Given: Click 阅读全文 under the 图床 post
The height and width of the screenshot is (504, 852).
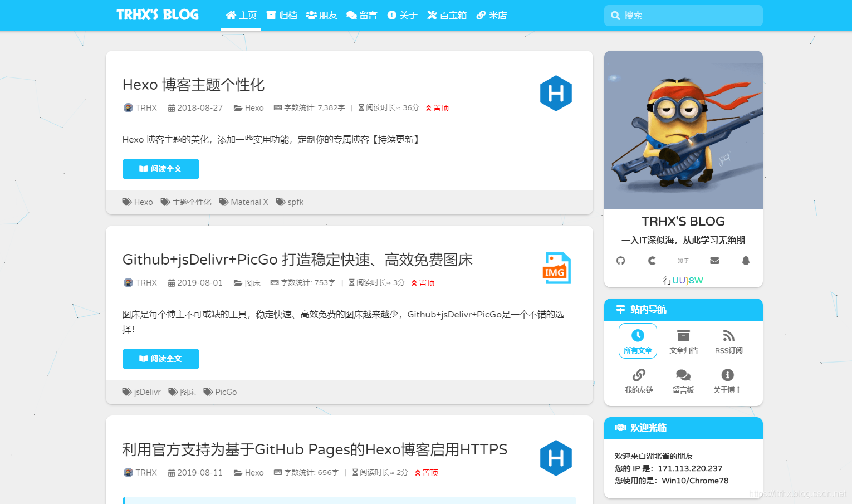Looking at the screenshot, I should 161,359.
